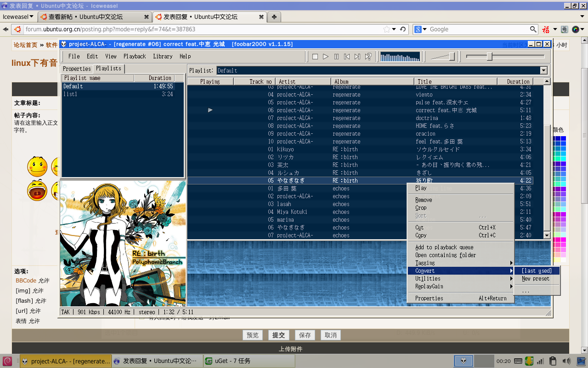This screenshot has height=368, width=588.
Task: Click the 保存 save button
Action: 305,335
